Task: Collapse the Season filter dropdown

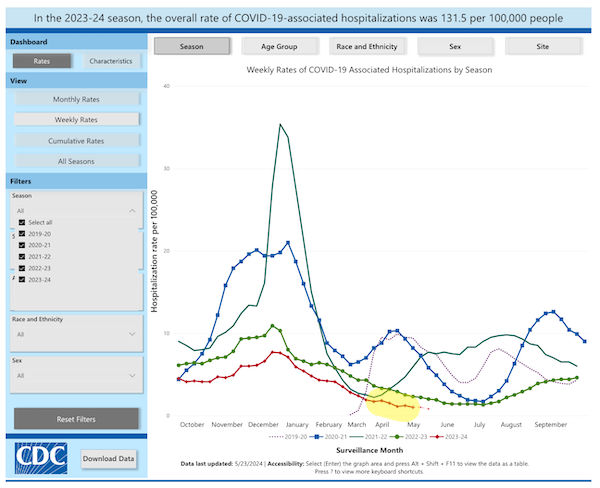Action: pos(132,211)
